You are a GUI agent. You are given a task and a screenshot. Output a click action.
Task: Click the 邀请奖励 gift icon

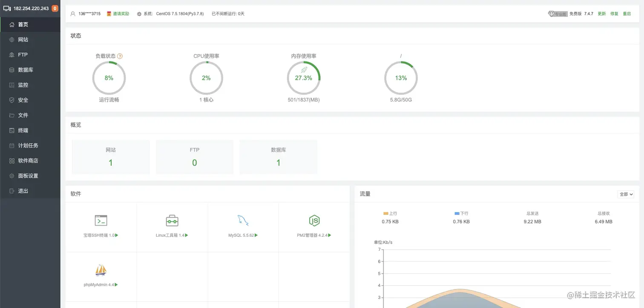coord(109,14)
